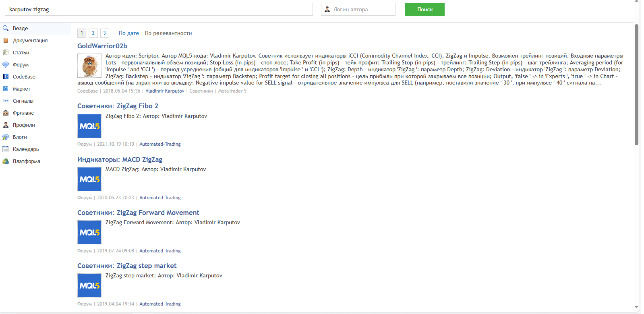Click the green Поиск search button
The image size is (644, 314).
(x=425, y=9)
